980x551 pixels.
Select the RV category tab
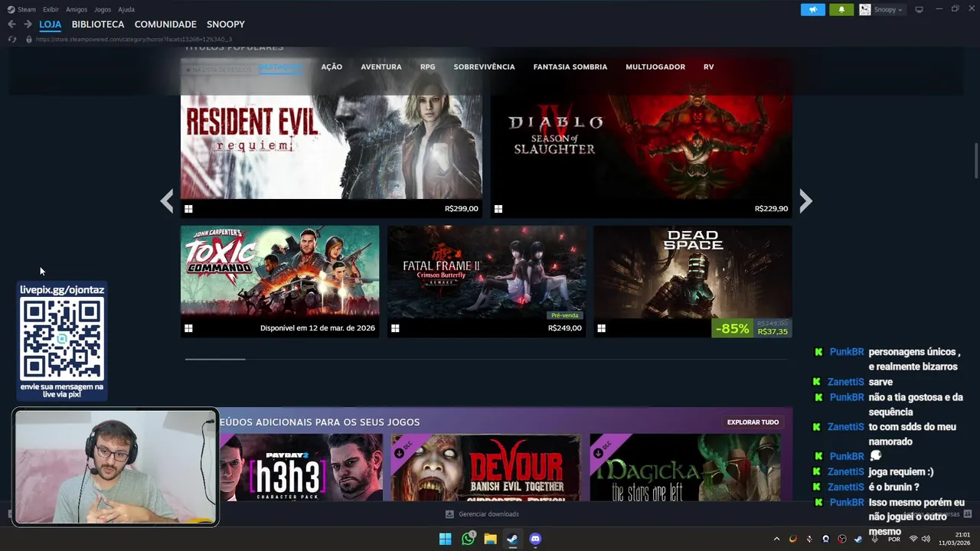click(709, 67)
